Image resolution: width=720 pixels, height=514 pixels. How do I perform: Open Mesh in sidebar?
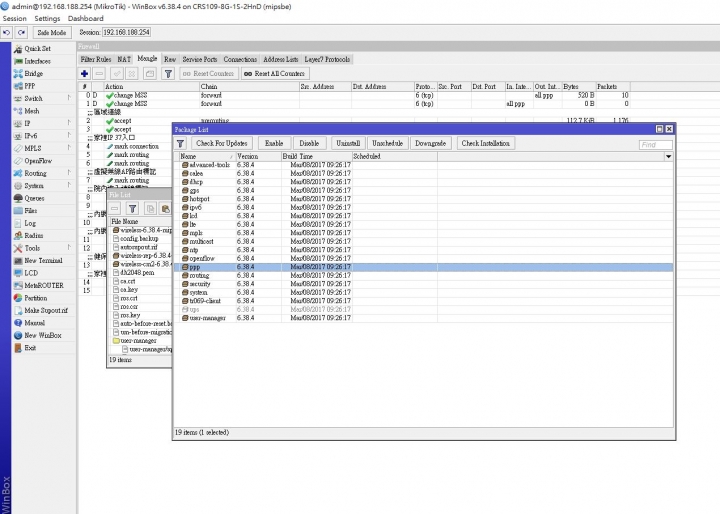pyautogui.click(x=32, y=111)
